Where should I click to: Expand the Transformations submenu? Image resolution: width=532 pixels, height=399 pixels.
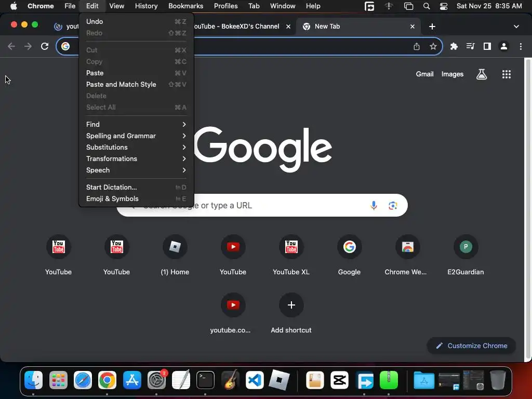(x=137, y=158)
